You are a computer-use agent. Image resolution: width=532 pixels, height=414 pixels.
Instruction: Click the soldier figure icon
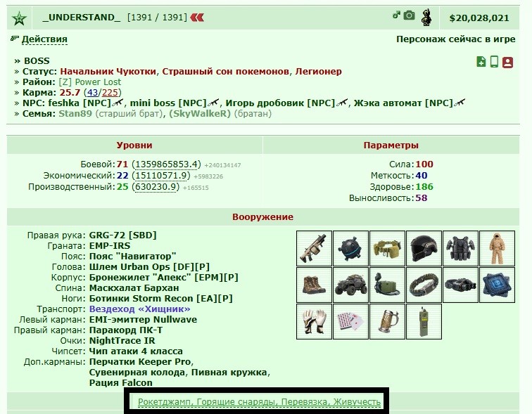[x=426, y=18]
